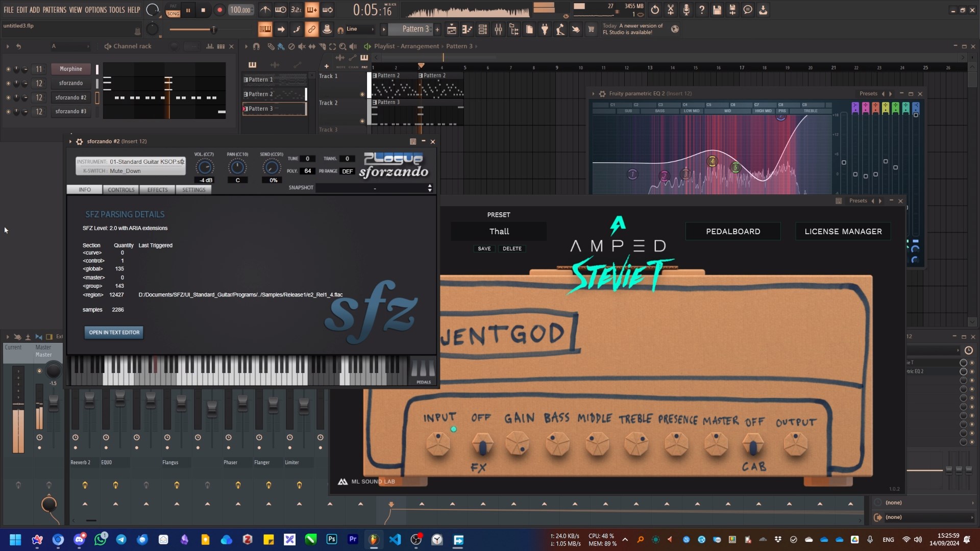The image size is (980, 551).
Task: Click the SAVE preset button
Action: (x=484, y=249)
